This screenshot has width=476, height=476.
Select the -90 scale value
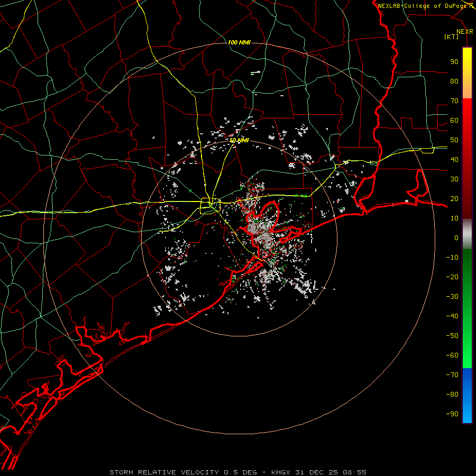pos(452,414)
